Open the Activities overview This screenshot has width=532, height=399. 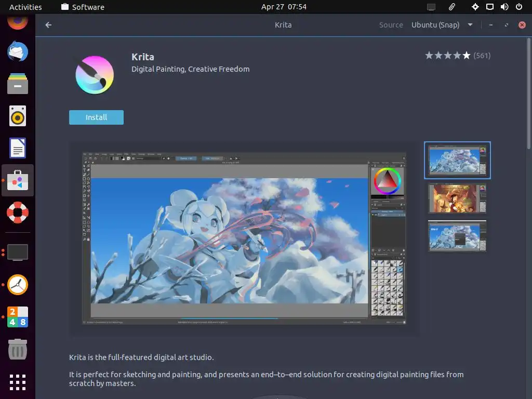25,7
